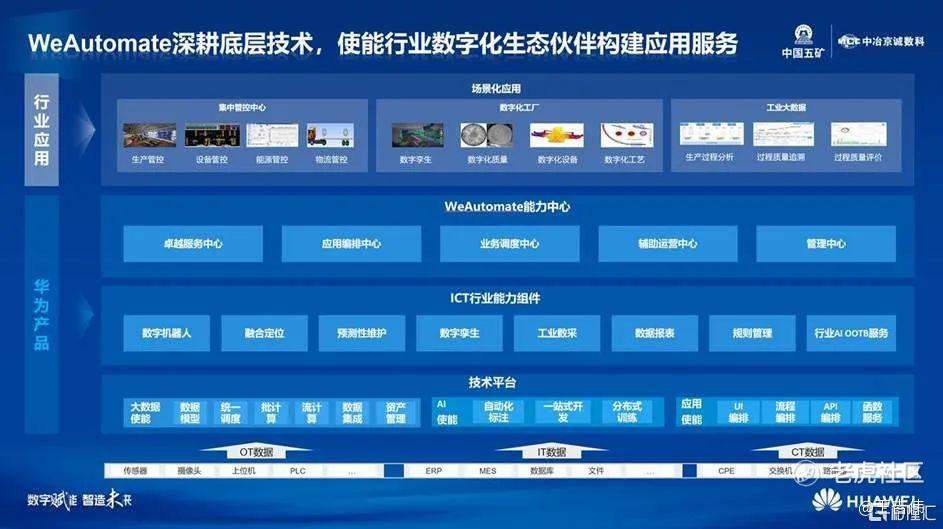The width and height of the screenshot is (943, 529).
Task: Select the 卓越服务中心 box
Action: [x=193, y=243]
